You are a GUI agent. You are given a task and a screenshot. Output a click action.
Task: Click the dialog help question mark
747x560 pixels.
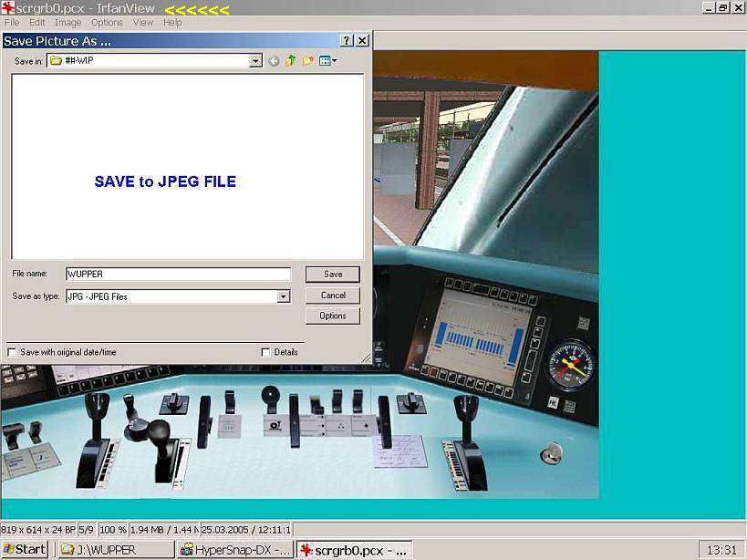(347, 41)
